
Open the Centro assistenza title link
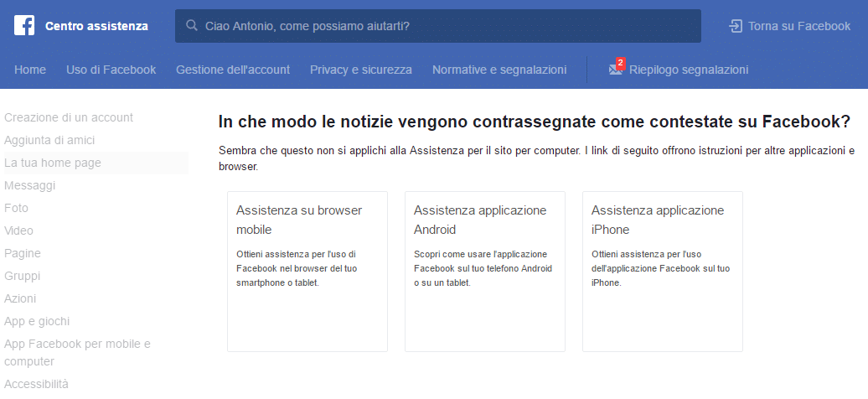coord(96,26)
